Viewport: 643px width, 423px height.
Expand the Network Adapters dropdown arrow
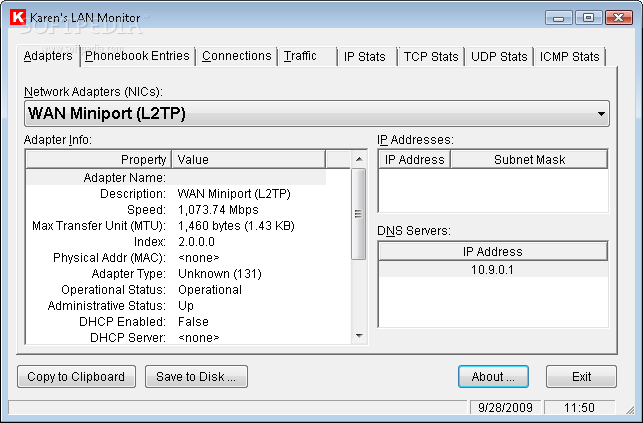point(601,114)
